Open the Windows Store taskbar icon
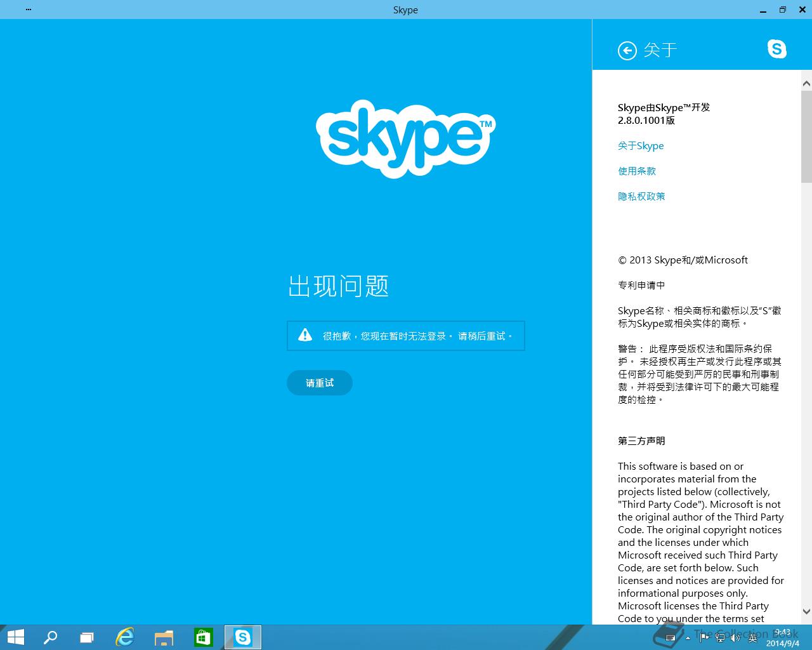The image size is (812, 650). click(203, 637)
